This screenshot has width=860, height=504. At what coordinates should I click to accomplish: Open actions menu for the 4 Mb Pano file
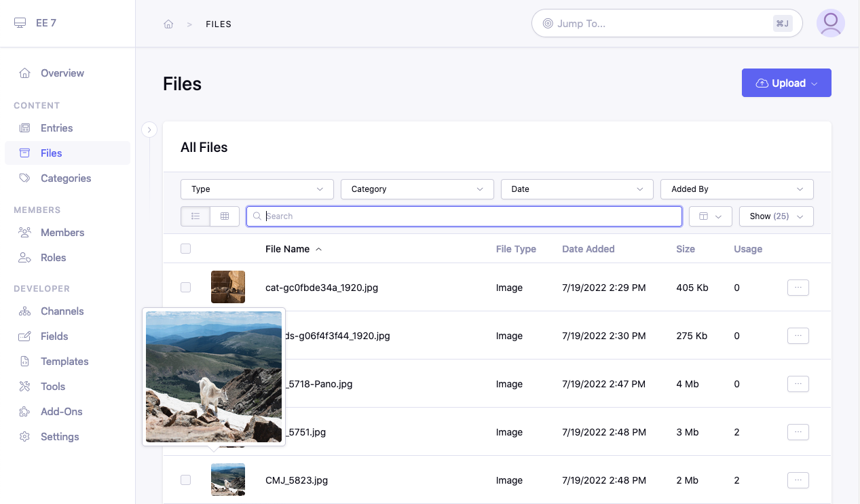point(798,384)
